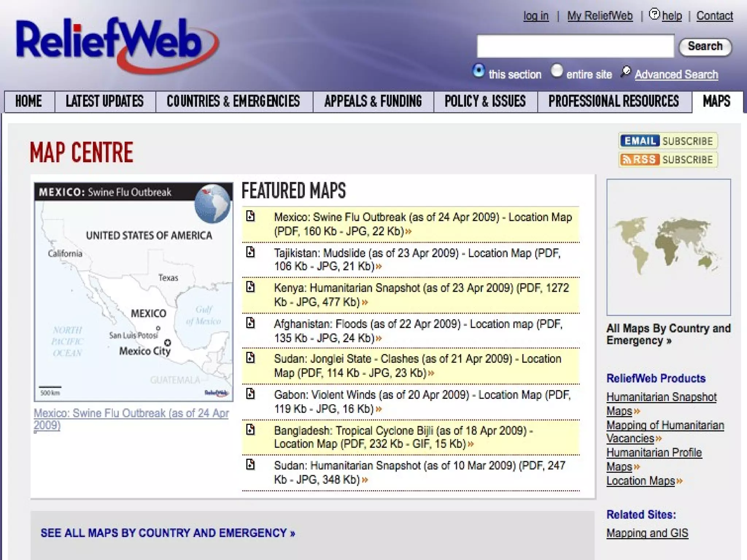Click RSS subscribe badge
The image size is (747, 560).
pos(668,160)
